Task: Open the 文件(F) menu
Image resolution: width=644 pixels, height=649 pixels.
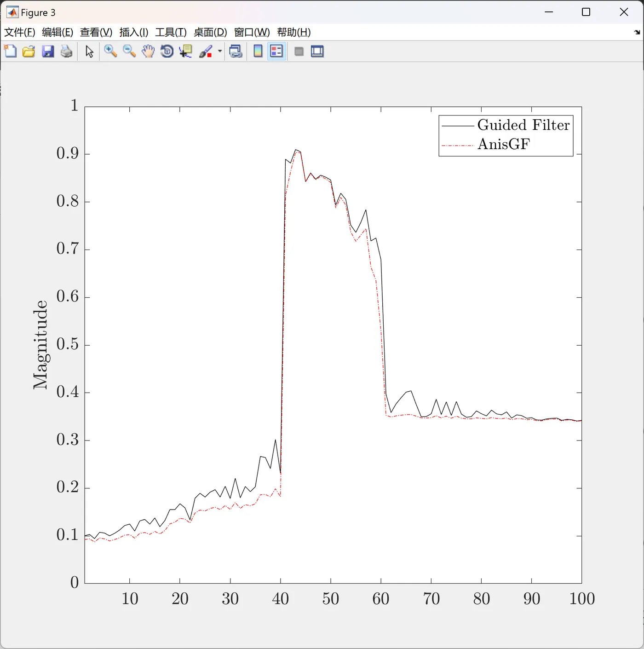Action: [x=20, y=32]
